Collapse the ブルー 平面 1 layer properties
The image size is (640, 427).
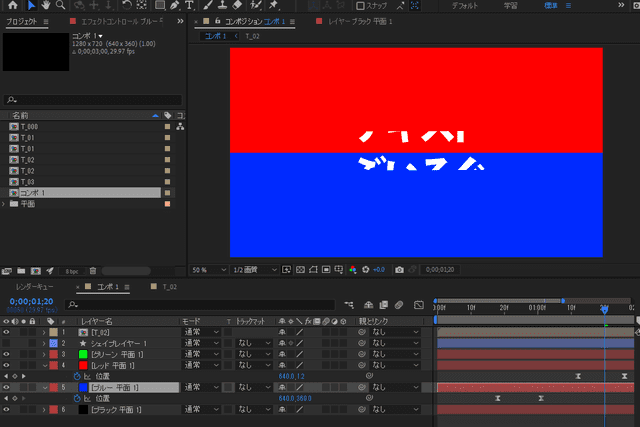pos(44,387)
